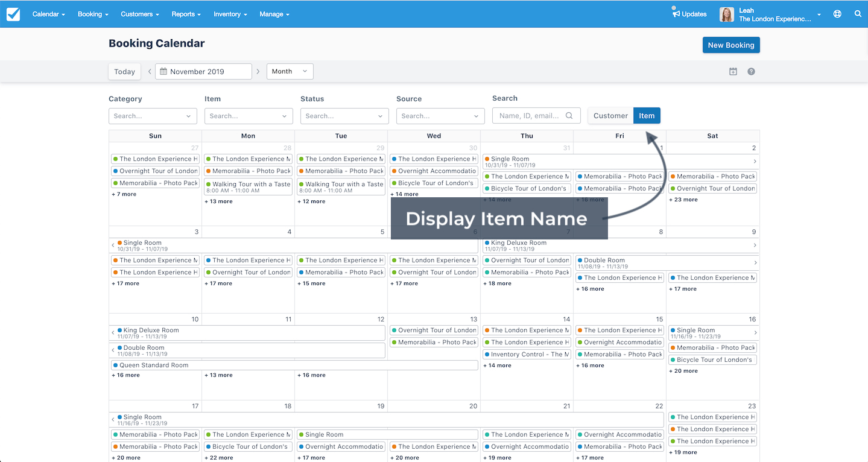Show + 22 more bookings on the 18th
Screen dimensions: 868x462
(218, 458)
